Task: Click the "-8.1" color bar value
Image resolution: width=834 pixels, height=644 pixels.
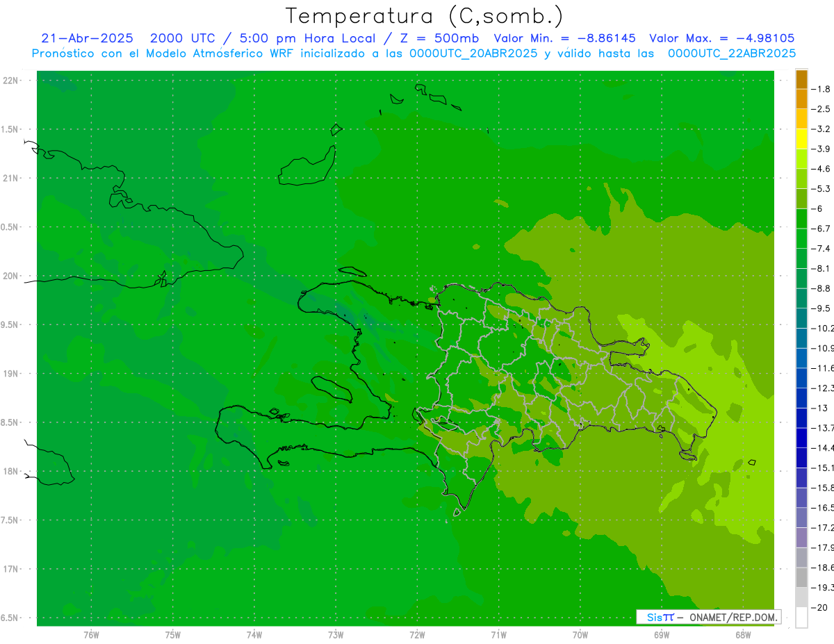Action: tap(820, 268)
